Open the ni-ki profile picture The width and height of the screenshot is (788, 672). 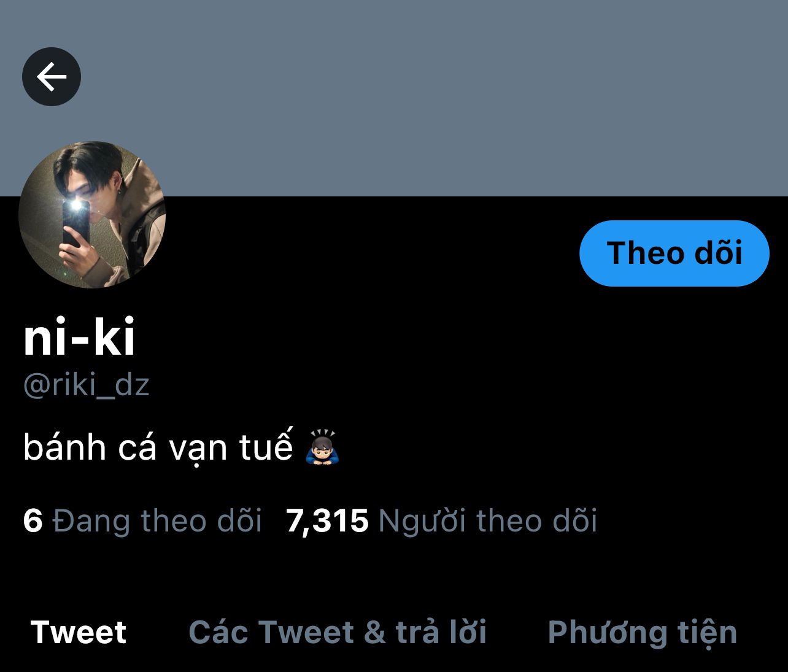pos(92,215)
